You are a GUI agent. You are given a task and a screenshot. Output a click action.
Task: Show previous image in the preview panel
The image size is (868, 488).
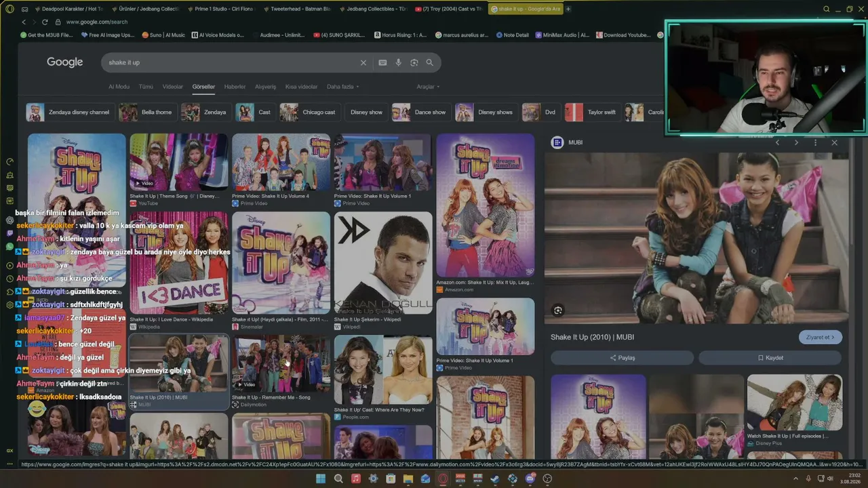click(x=777, y=142)
